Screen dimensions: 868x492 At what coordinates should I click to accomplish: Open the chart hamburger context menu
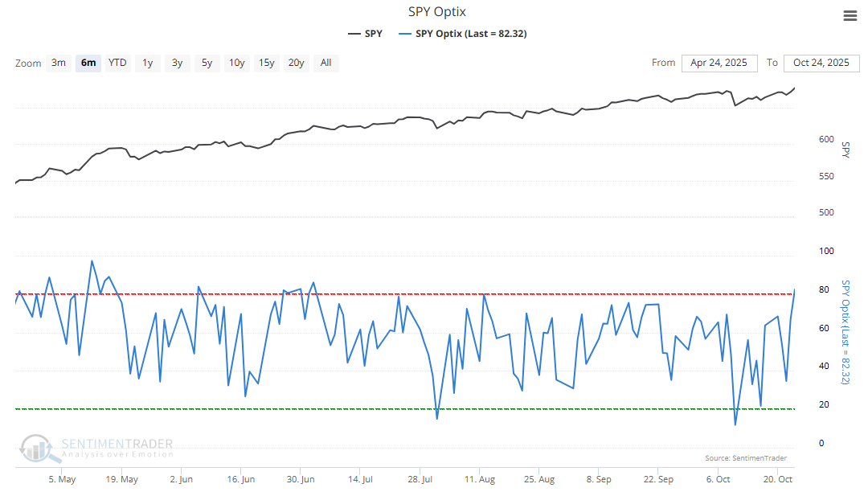coord(850,15)
